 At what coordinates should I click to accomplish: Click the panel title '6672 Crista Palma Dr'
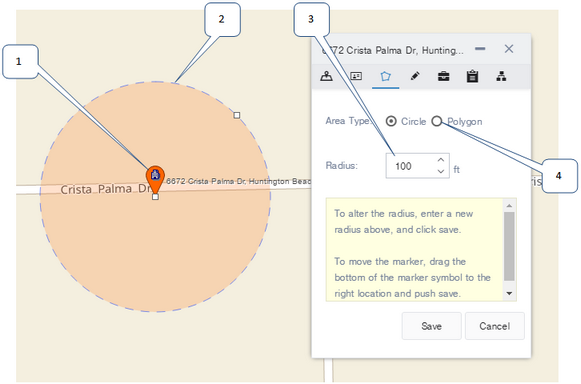(x=392, y=50)
